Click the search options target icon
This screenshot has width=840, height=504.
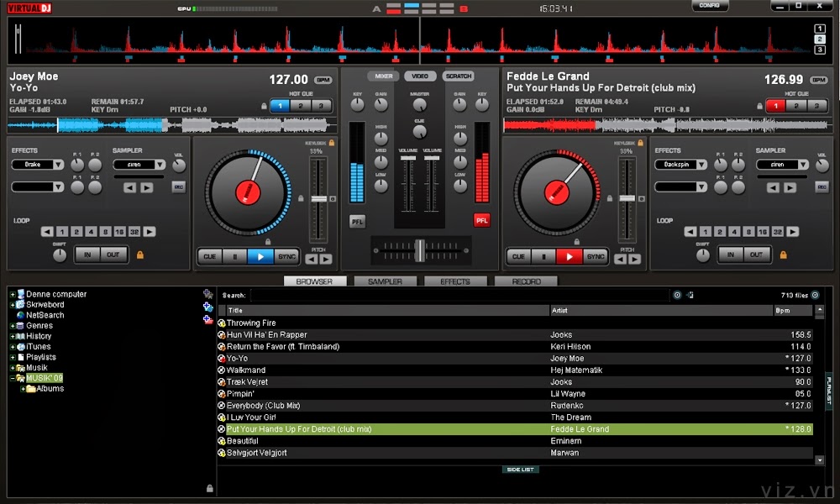(677, 295)
